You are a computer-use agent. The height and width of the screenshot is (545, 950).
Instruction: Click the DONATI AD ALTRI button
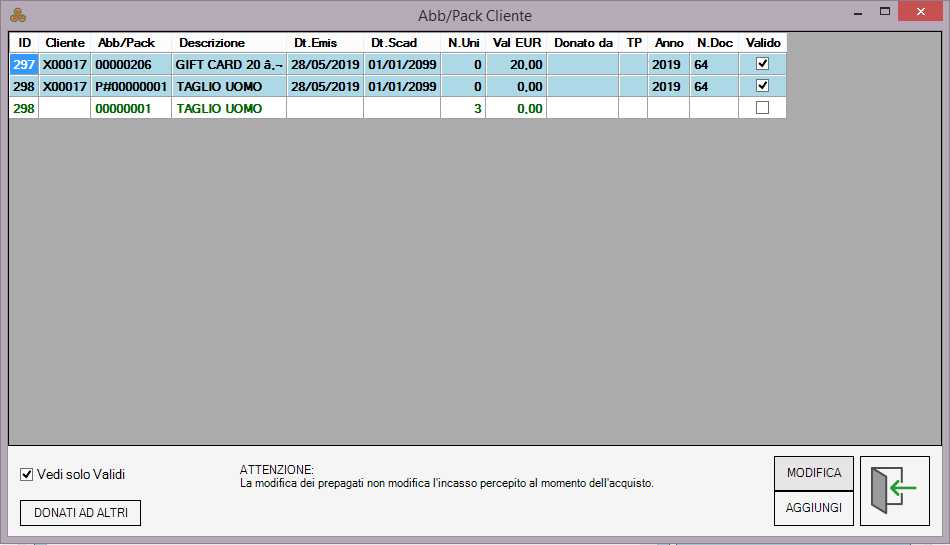(x=80, y=513)
